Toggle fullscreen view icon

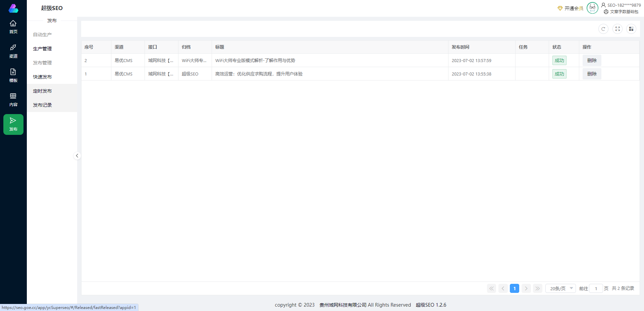pos(618,29)
